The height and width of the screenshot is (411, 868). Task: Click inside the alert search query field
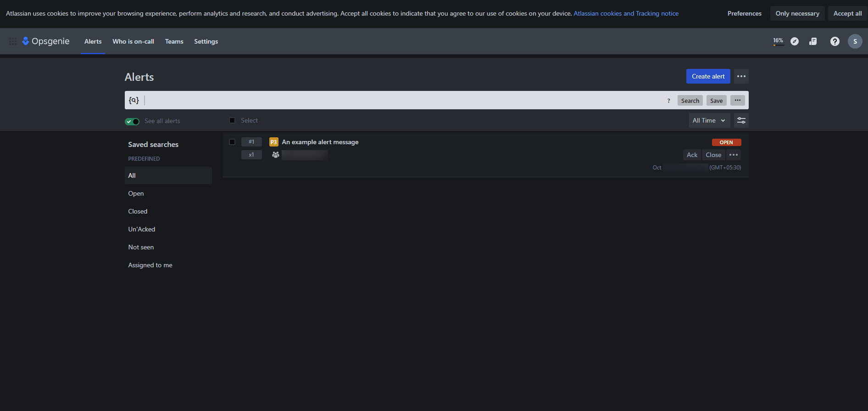coord(404,100)
